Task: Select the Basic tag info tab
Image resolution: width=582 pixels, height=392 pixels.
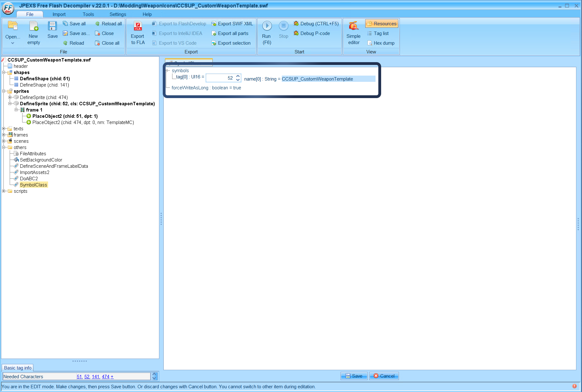Action: [x=17, y=368]
